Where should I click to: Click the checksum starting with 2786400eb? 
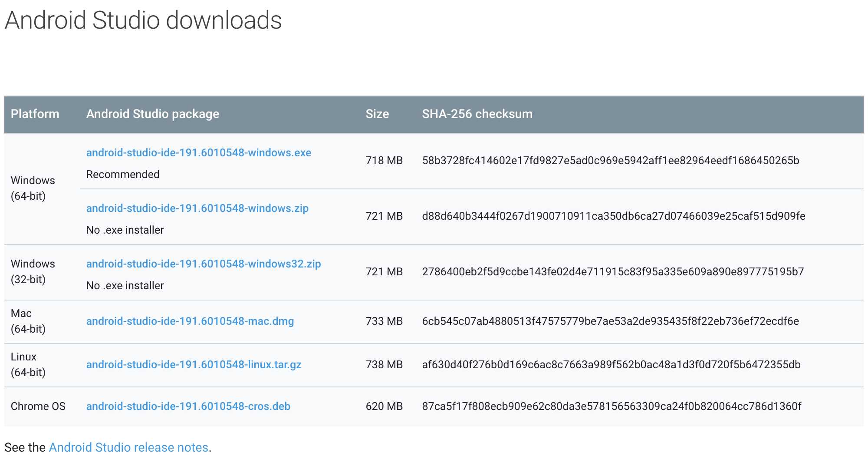coord(613,272)
